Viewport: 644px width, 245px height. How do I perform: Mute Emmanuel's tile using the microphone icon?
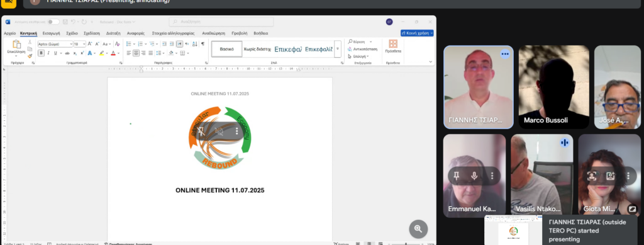point(474,176)
